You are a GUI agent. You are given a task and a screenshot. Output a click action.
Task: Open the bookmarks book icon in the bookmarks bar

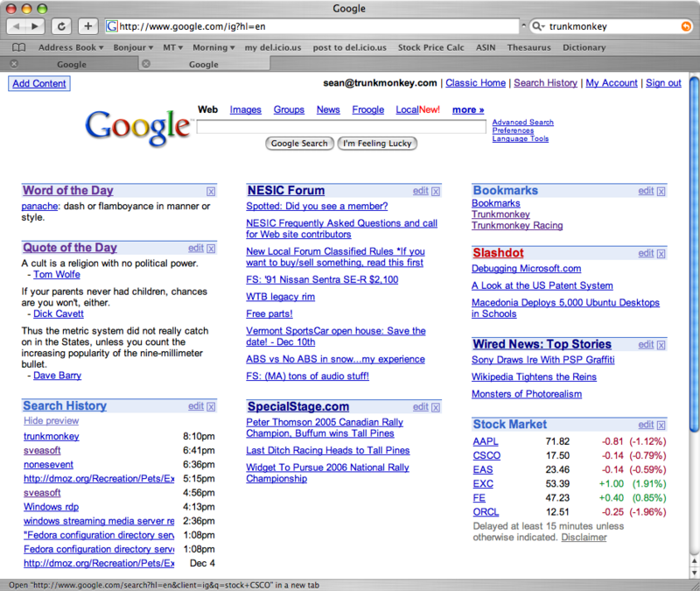tap(18, 47)
